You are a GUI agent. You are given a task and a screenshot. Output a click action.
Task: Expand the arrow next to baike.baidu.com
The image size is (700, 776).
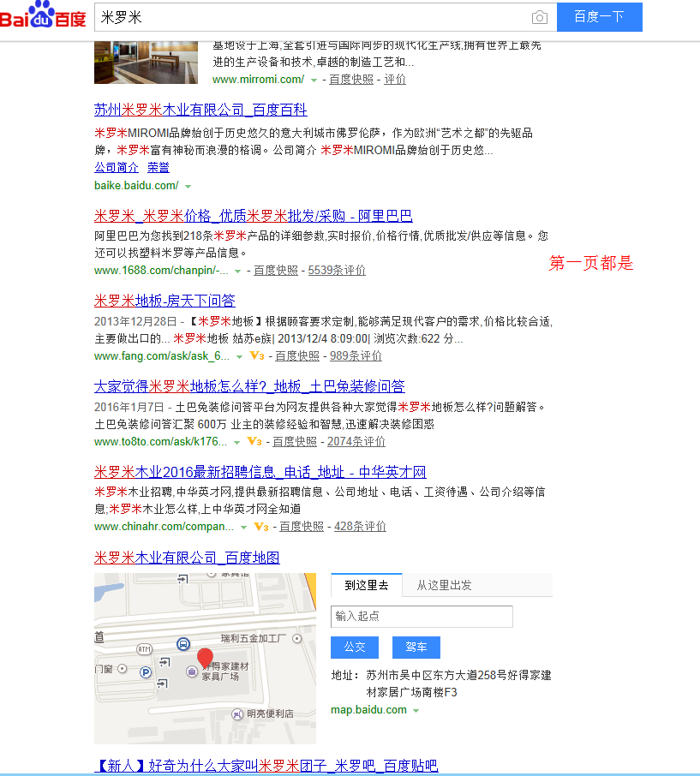tap(188, 185)
